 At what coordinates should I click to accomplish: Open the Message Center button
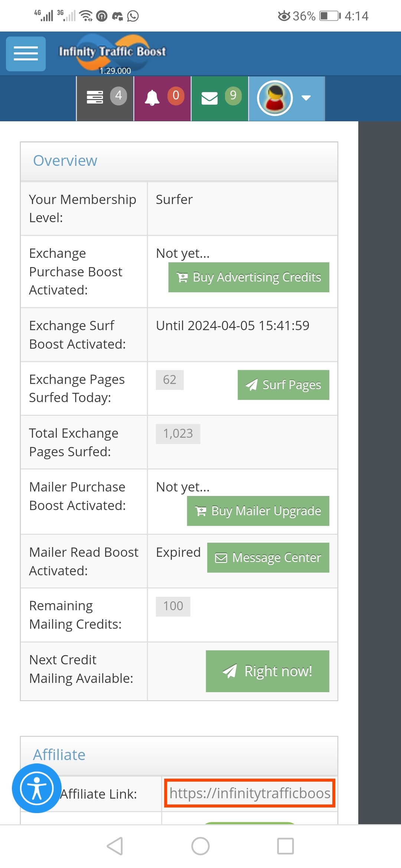268,558
